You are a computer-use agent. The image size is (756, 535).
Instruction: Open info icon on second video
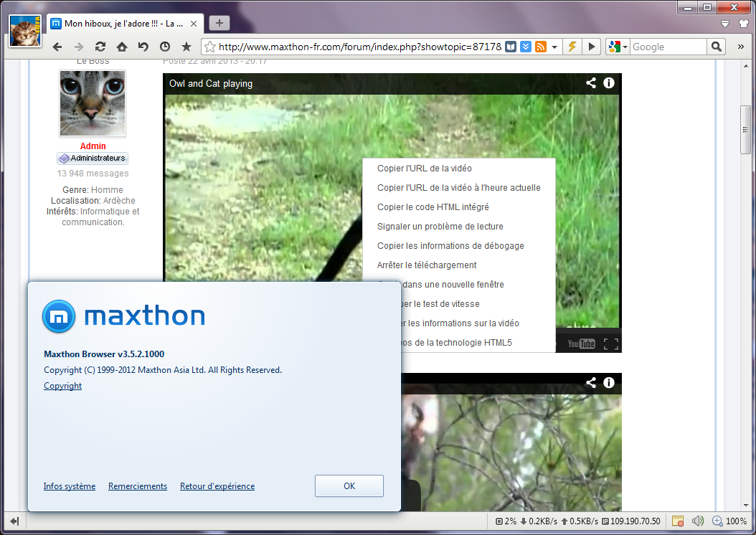609,383
